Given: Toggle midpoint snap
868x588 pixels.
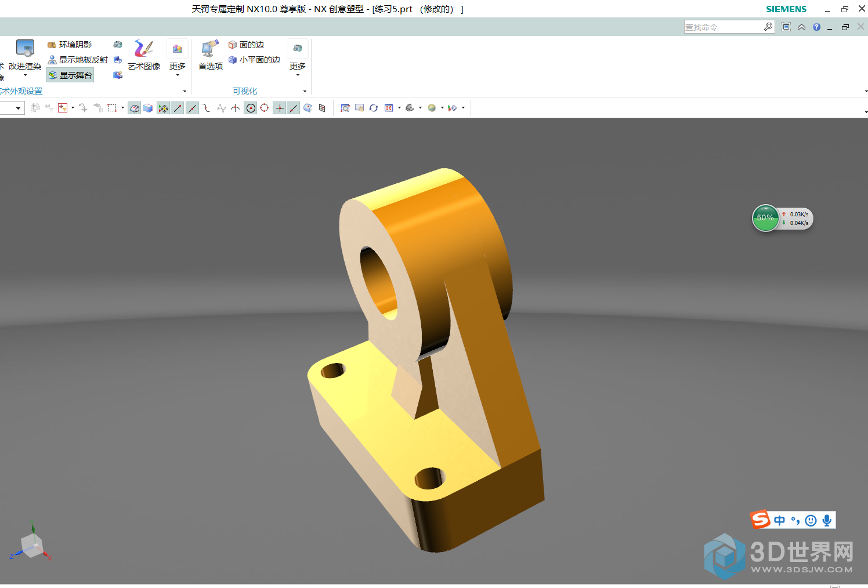Looking at the screenshot, I should pyautogui.click(x=193, y=108).
